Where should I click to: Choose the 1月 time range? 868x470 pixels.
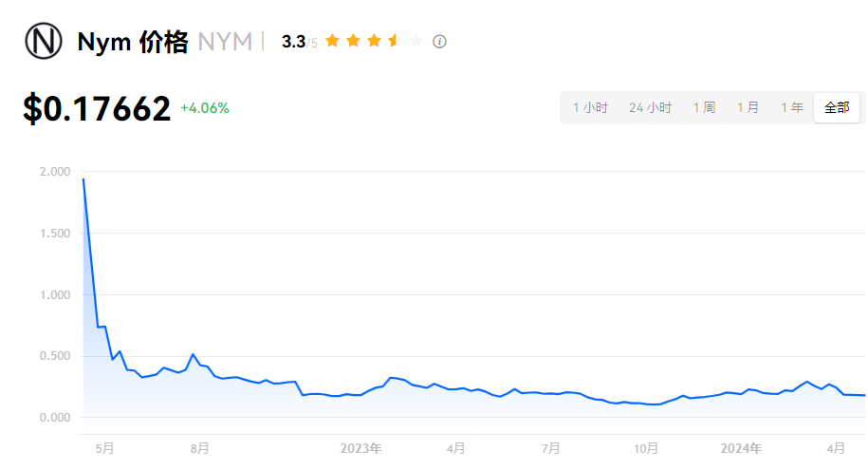[x=748, y=108]
